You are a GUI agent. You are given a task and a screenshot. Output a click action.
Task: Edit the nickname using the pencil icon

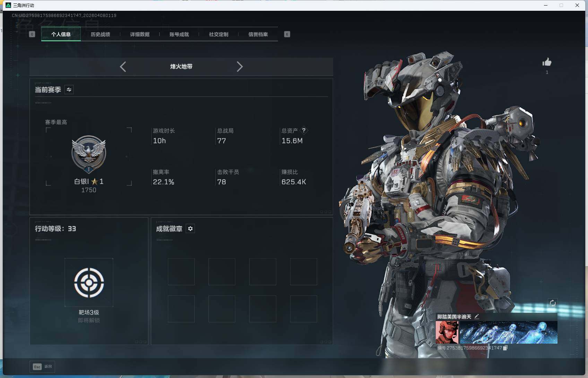coord(477,317)
